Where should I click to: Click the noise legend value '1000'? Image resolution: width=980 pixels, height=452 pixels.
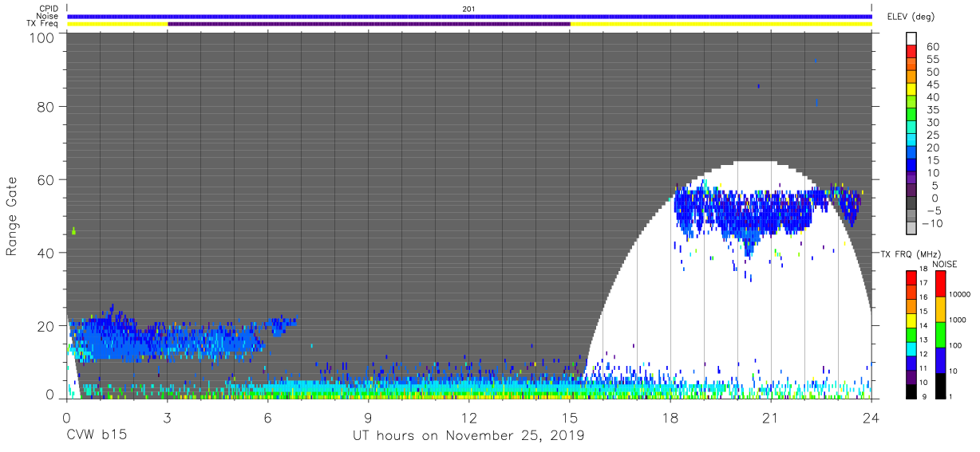point(959,320)
